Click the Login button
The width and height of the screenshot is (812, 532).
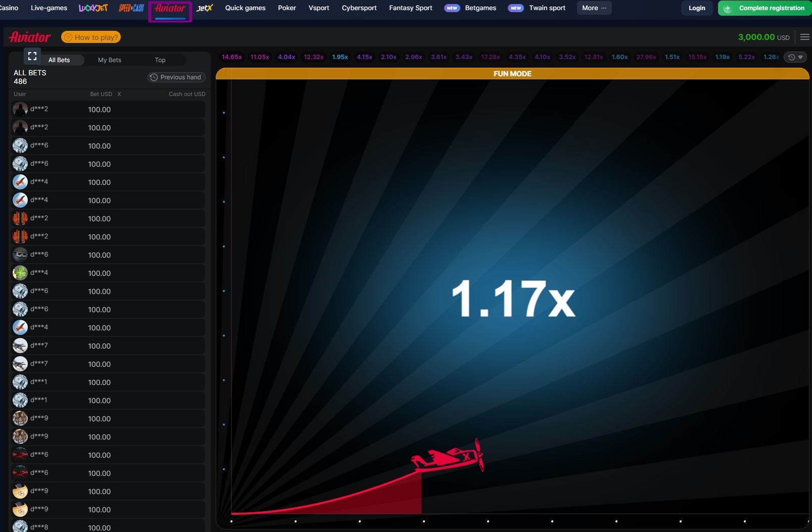point(696,8)
